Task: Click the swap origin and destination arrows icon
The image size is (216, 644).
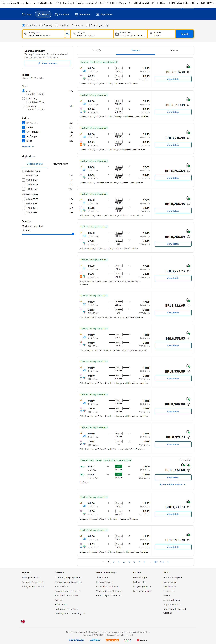Action: pyautogui.click(x=68, y=34)
